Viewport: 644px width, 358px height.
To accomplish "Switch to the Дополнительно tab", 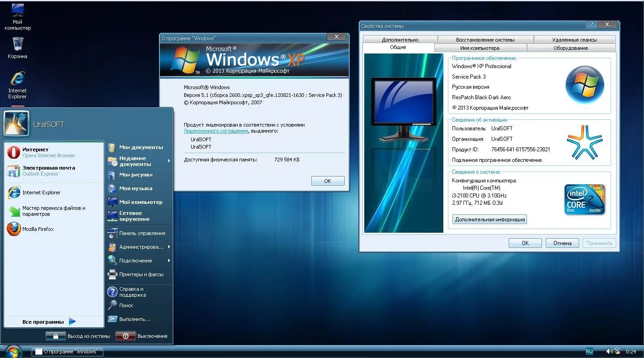I will coord(400,40).
